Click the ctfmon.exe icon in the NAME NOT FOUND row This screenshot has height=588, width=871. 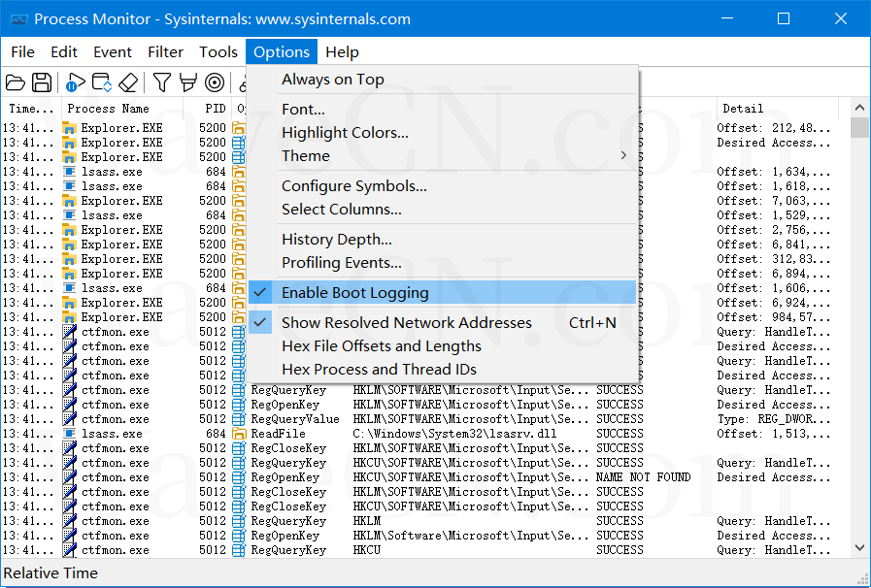click(x=70, y=477)
